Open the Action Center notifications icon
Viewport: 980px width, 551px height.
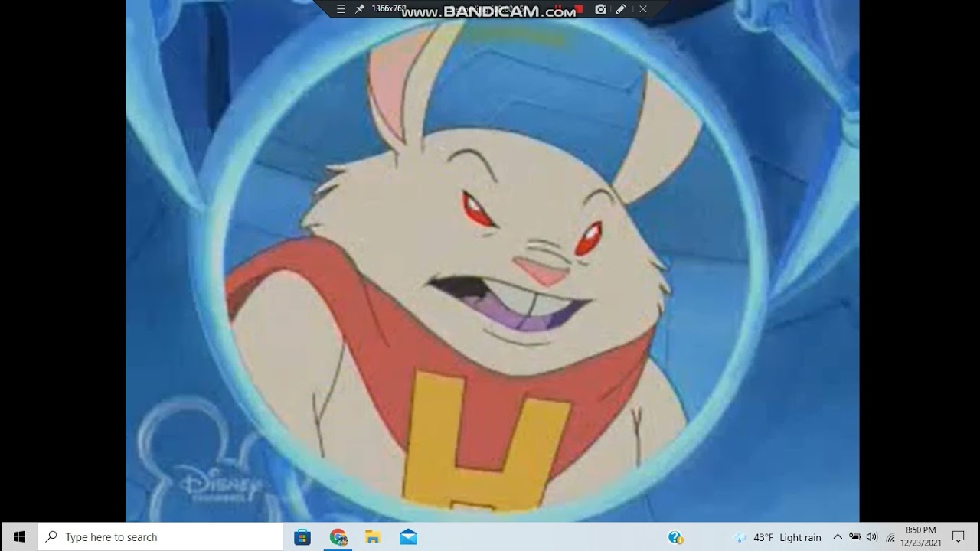pyautogui.click(x=958, y=537)
